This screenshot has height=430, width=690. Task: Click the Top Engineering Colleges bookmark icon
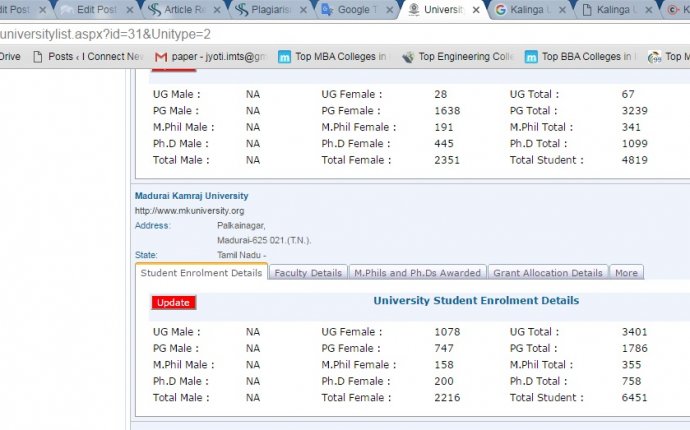click(x=408, y=57)
